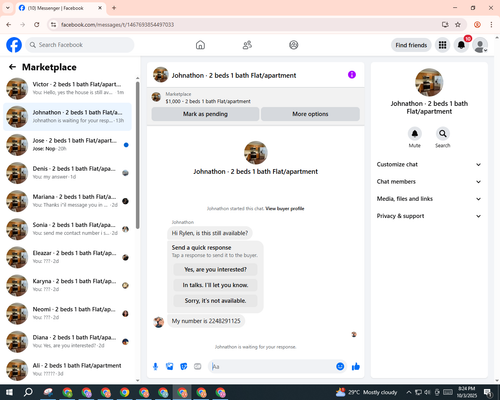
Task: Expand Chat members section
Action: coord(429,182)
